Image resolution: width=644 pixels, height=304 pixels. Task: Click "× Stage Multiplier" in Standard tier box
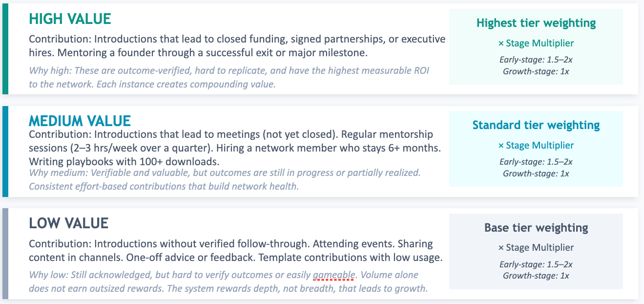536,145
